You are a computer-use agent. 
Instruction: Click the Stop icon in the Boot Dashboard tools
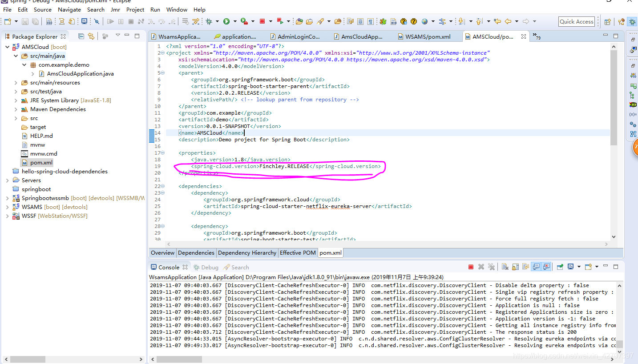[262, 21]
